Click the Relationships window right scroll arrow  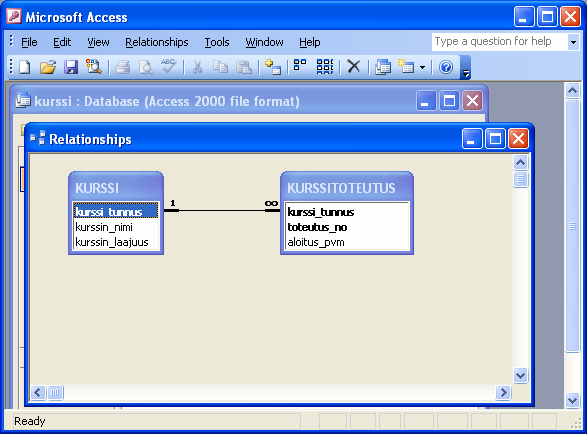click(x=503, y=392)
